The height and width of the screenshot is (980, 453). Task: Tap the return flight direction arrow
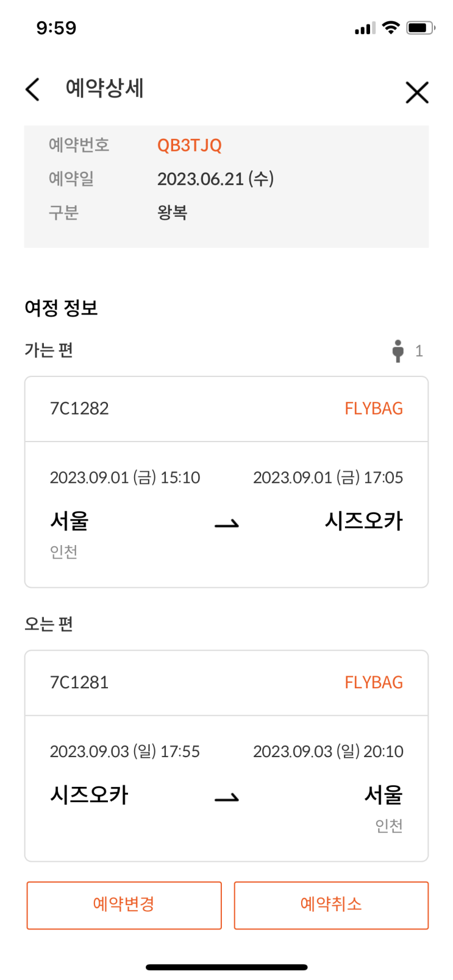pyautogui.click(x=227, y=798)
